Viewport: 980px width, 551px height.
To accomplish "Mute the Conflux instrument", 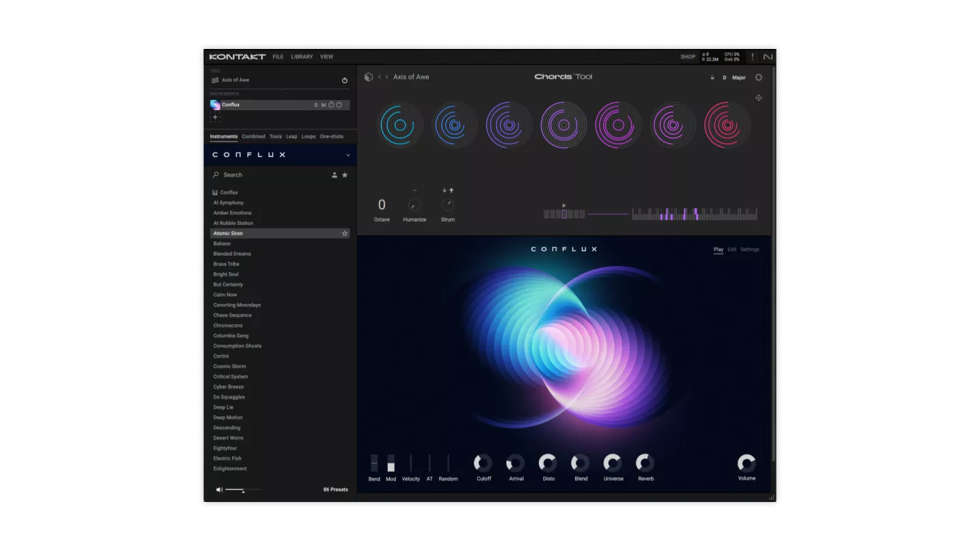I will [x=323, y=105].
